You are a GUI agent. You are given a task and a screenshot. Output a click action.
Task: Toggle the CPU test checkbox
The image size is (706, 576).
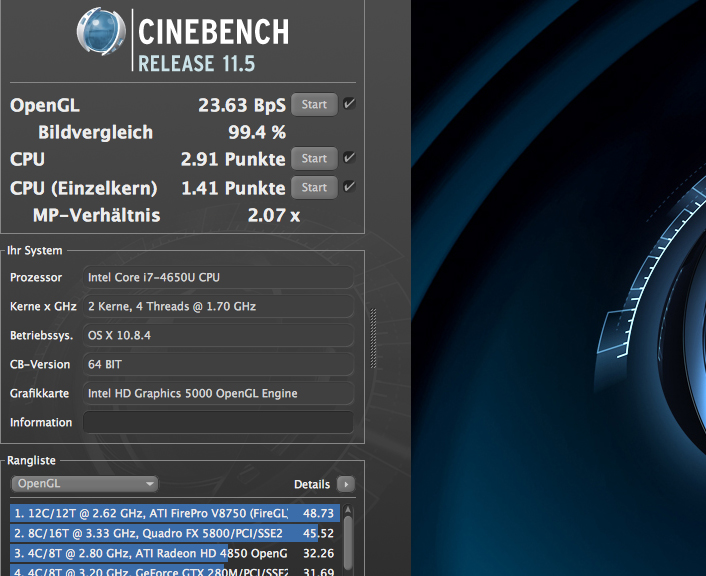coord(349,158)
